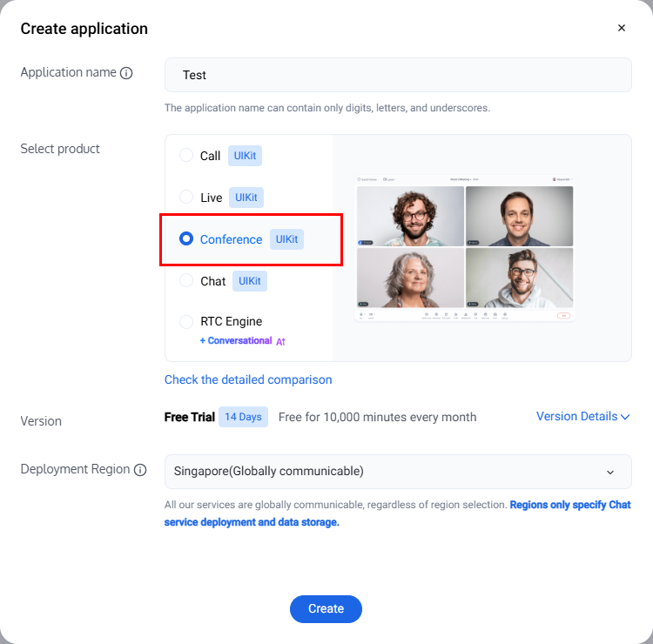Click the Application name text field

tap(398, 75)
